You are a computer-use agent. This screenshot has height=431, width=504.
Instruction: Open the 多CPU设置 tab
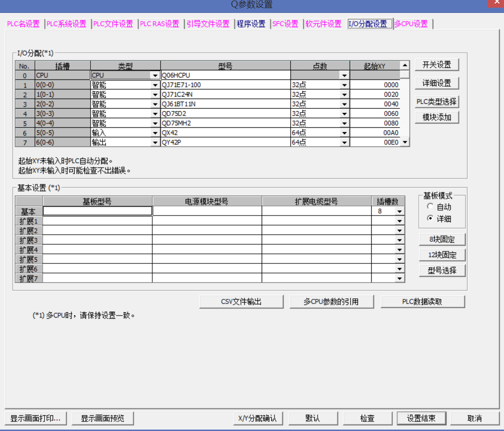point(411,24)
